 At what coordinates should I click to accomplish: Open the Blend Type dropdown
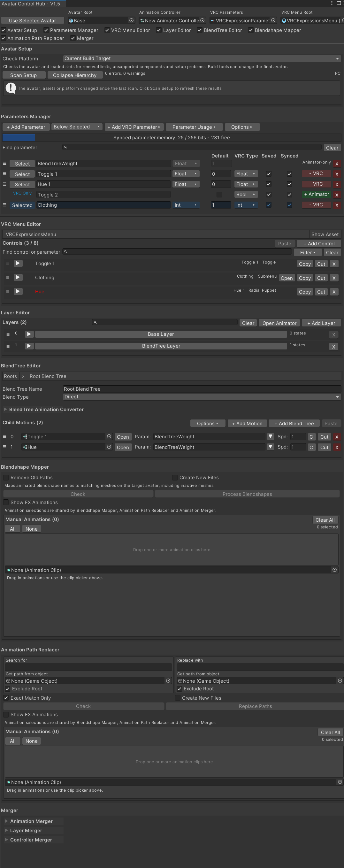pos(202,397)
